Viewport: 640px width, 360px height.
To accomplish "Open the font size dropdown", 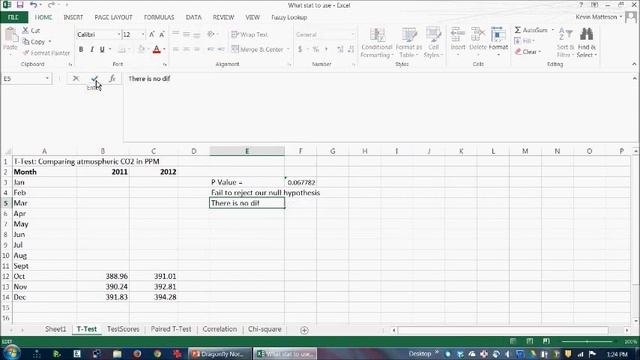I will pos(143,35).
